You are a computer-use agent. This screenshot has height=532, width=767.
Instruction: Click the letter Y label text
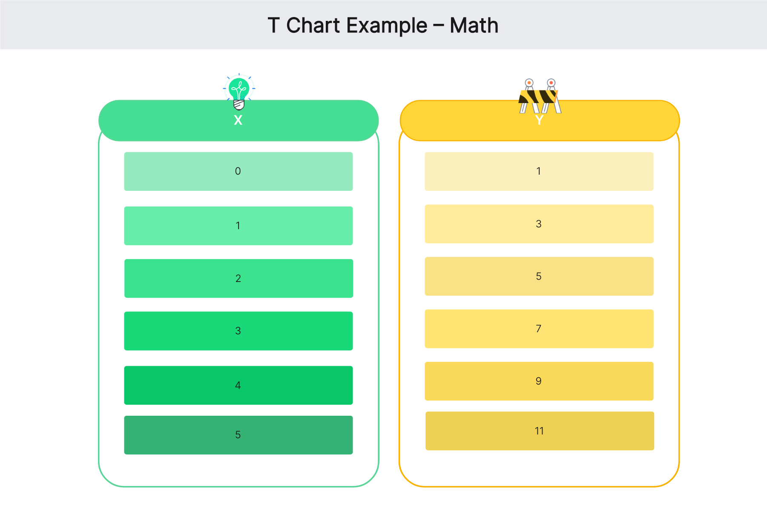point(539,121)
